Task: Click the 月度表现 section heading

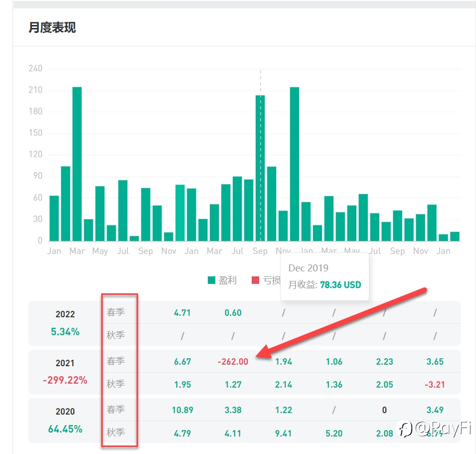Action: click(52, 27)
